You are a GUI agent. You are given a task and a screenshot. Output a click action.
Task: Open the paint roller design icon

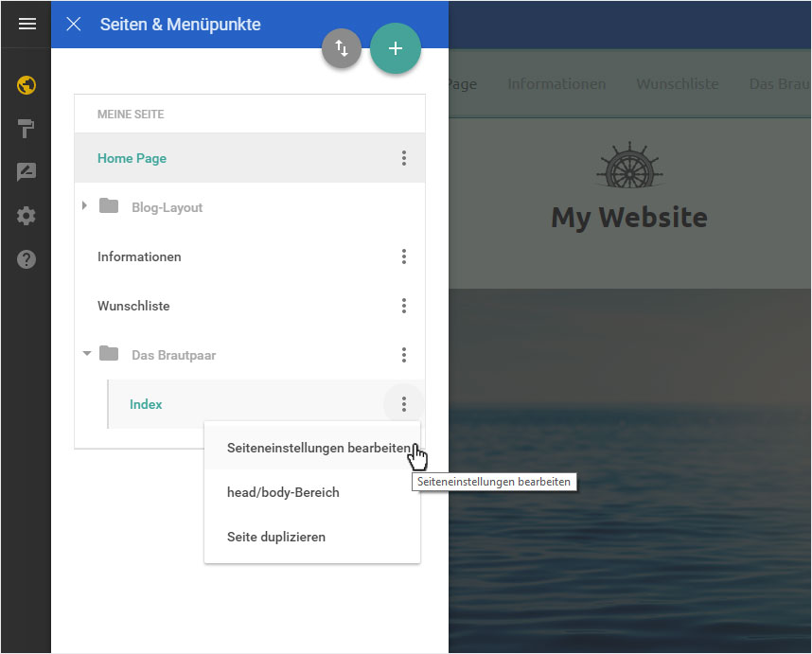(26, 129)
